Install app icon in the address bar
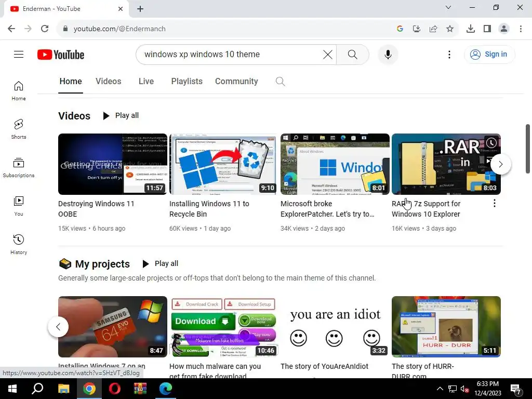Image resolution: width=532 pixels, height=399 pixels. tap(417, 29)
